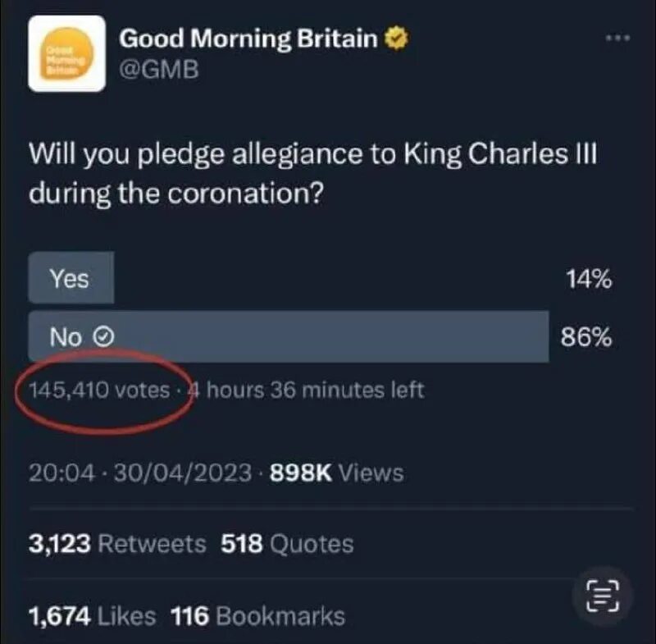Select the Yes poll option

pos(71,279)
